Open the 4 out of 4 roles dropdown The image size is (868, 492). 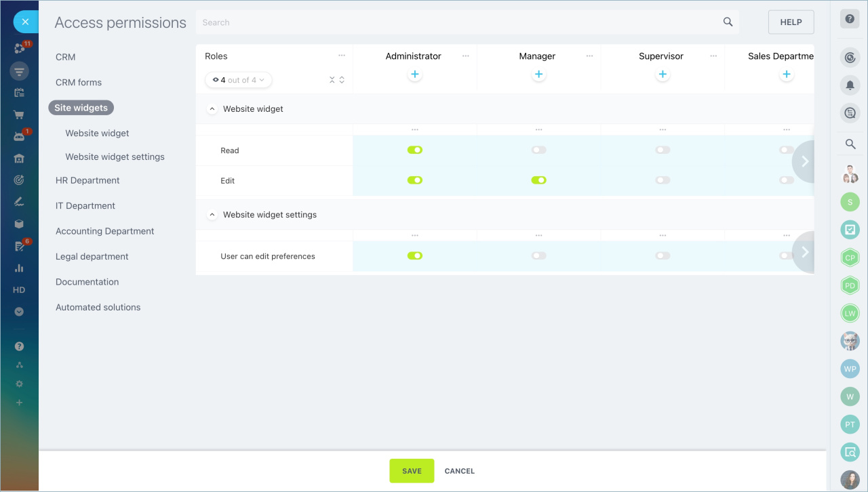pos(238,80)
